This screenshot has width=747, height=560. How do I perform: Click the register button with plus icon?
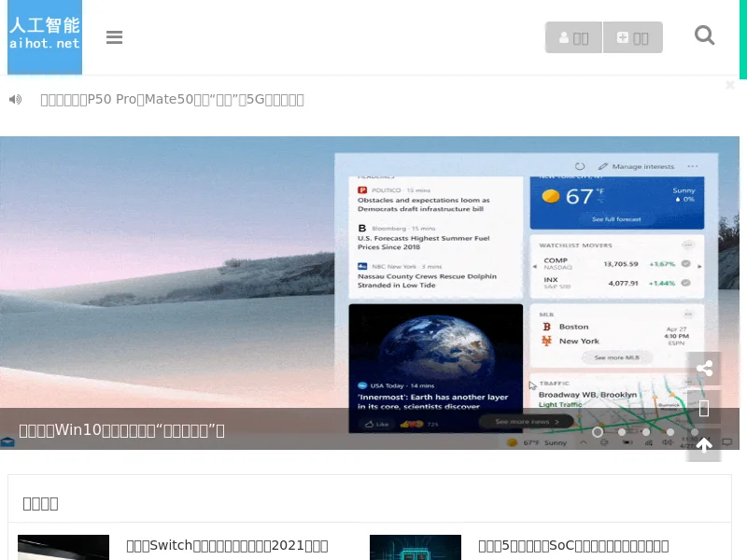[x=633, y=37]
